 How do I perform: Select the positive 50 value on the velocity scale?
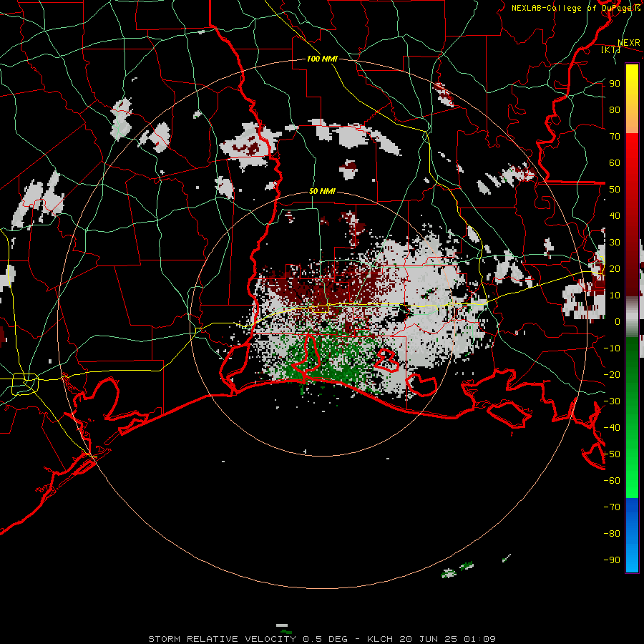coord(615,190)
